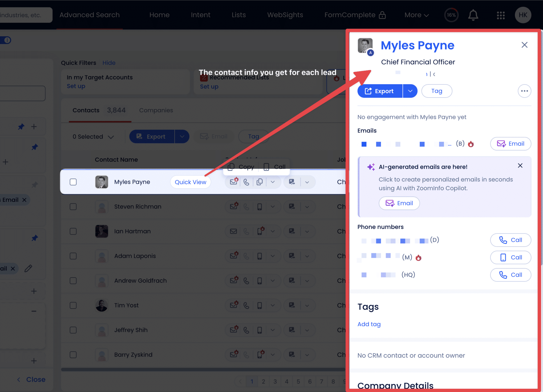Expand the Export button dropdown in the panel
Viewport: 543px width, 392px height.
(x=410, y=91)
